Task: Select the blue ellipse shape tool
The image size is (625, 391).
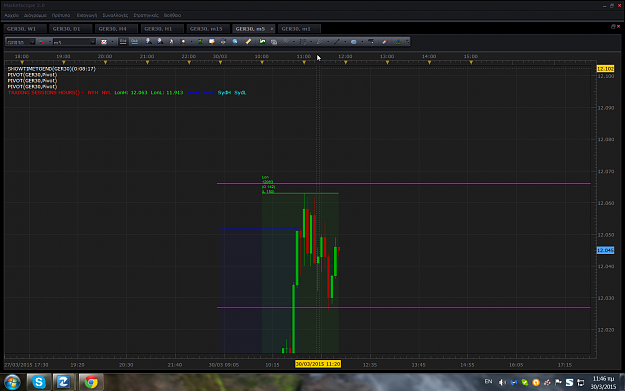Action: pos(354,41)
